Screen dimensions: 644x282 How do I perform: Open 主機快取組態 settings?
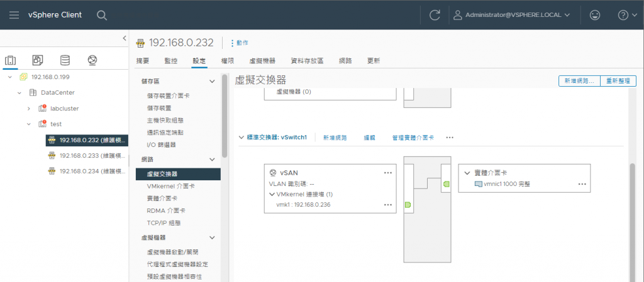[165, 121]
